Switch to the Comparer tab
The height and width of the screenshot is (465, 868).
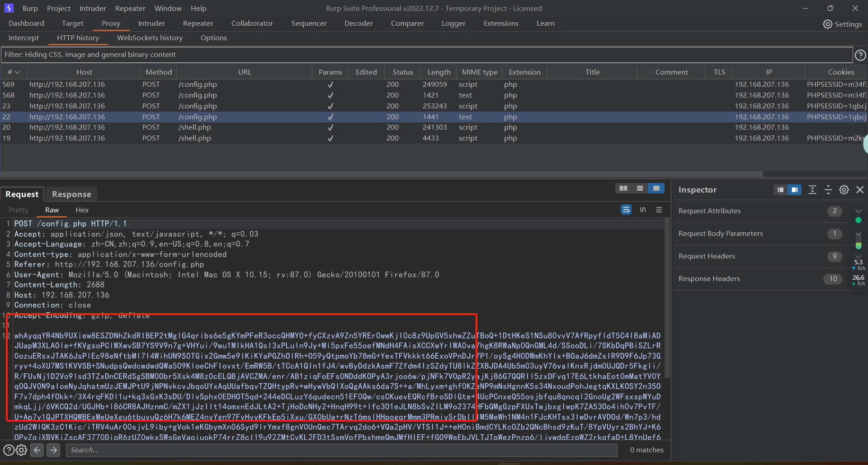coord(407,23)
